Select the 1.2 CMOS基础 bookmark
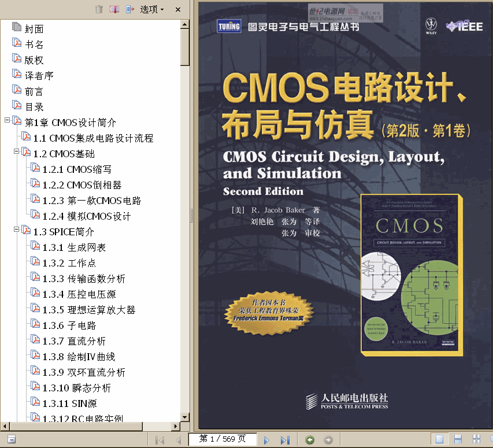 (64, 154)
